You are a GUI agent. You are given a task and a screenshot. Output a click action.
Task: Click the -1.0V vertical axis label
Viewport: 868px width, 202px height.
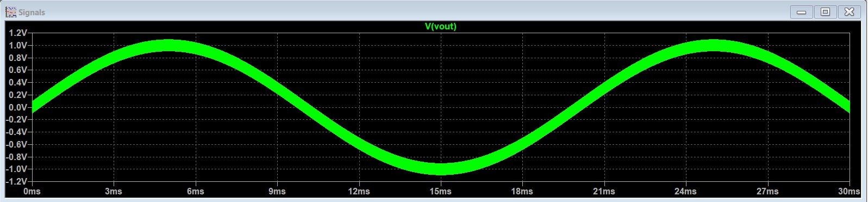pyautogui.click(x=17, y=169)
